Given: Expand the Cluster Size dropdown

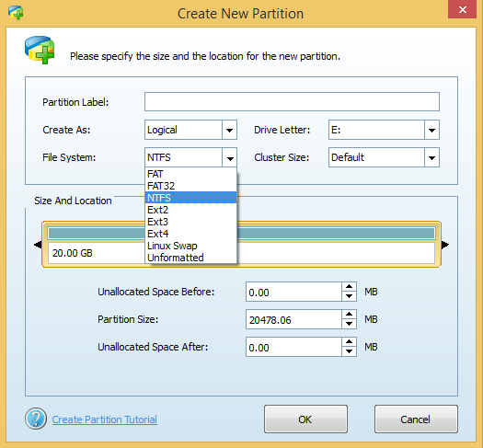Looking at the screenshot, I should [x=431, y=157].
